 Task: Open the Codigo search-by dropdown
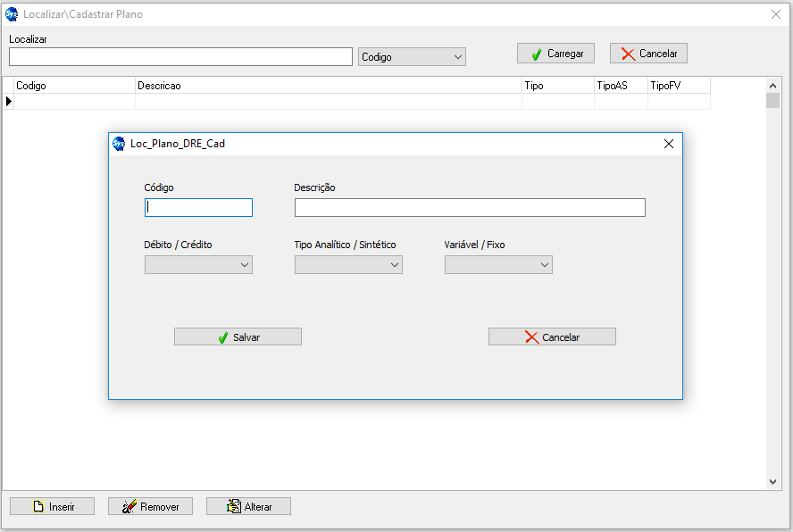click(412, 56)
